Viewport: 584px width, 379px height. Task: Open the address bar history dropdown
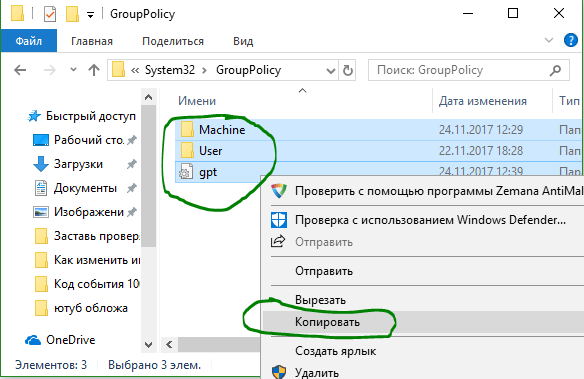(330, 70)
